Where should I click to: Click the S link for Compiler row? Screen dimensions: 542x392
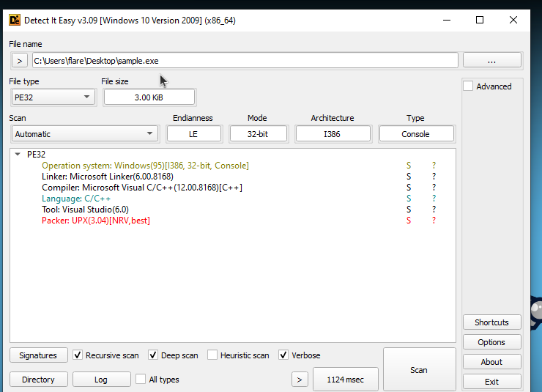click(409, 188)
